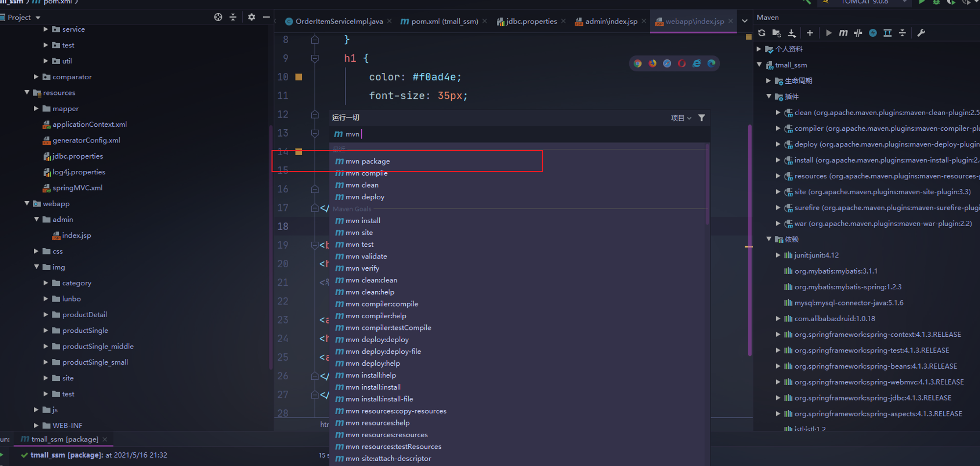Open page in Internet Explorer icon
Screen dimensions: 980x466
tap(696, 63)
